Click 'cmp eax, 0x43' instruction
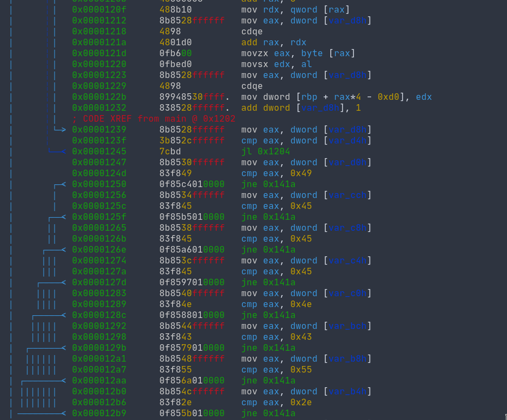The image size is (507, 420). (277, 337)
